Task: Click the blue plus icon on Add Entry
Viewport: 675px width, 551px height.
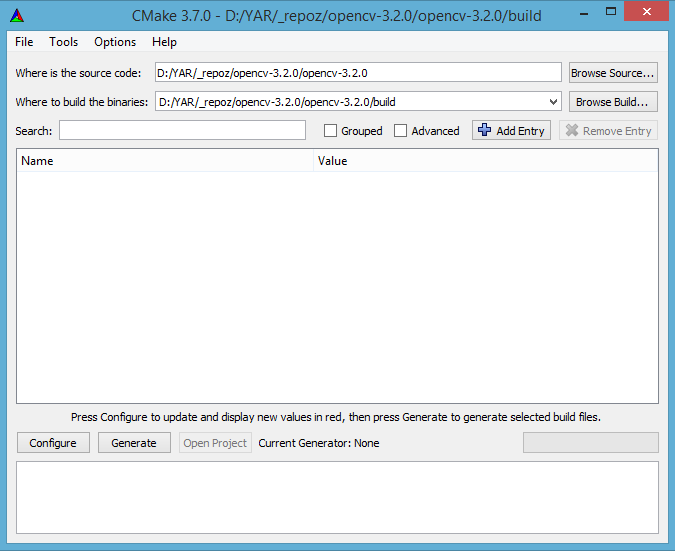Action: click(484, 130)
